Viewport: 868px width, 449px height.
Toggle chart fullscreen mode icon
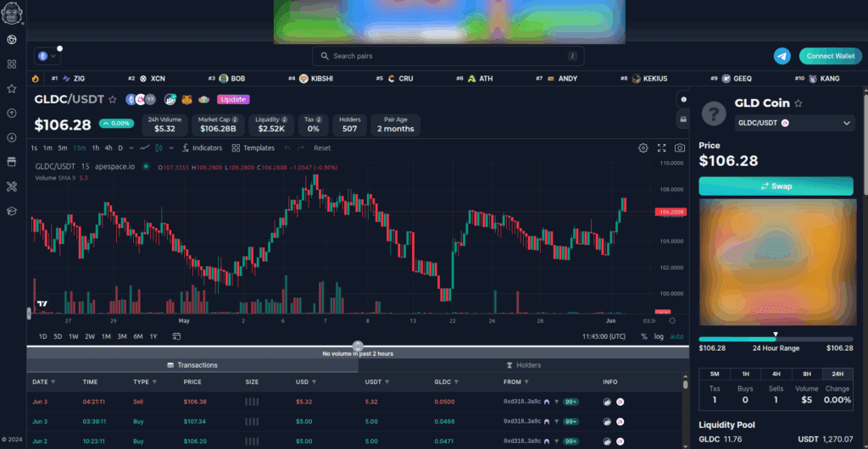(661, 147)
